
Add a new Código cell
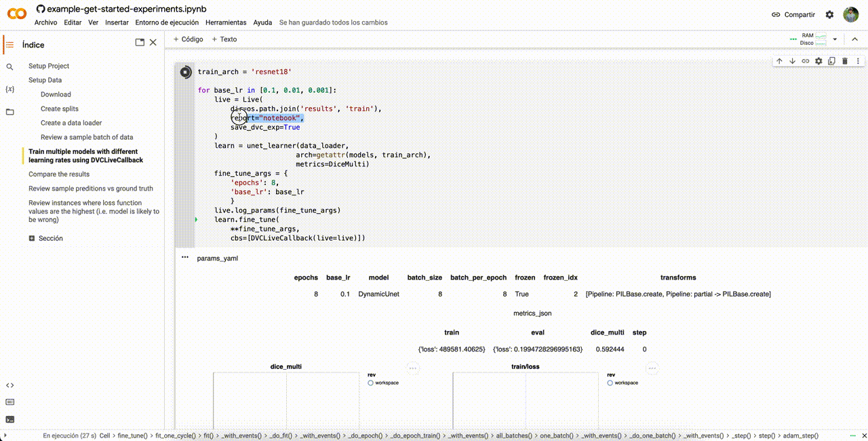coord(188,39)
